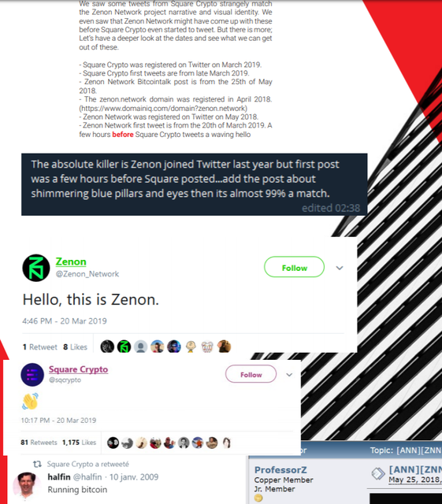Open the Square Crypto display name link
442x504 pixels.
click(x=78, y=369)
